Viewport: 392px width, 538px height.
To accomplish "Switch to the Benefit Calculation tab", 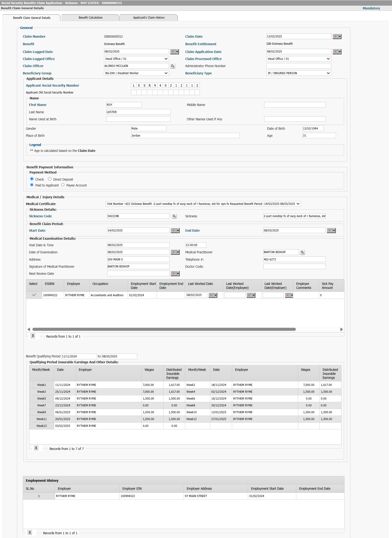I will (90, 18).
